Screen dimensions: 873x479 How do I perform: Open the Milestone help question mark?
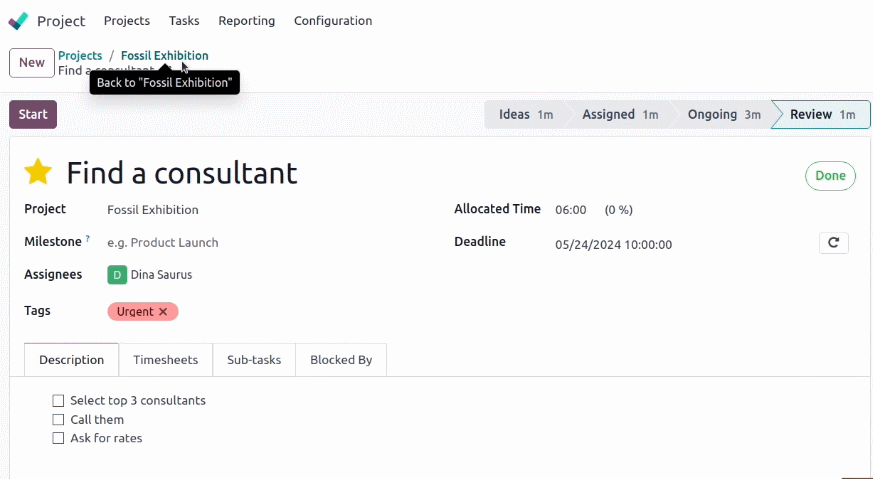[x=87, y=240]
